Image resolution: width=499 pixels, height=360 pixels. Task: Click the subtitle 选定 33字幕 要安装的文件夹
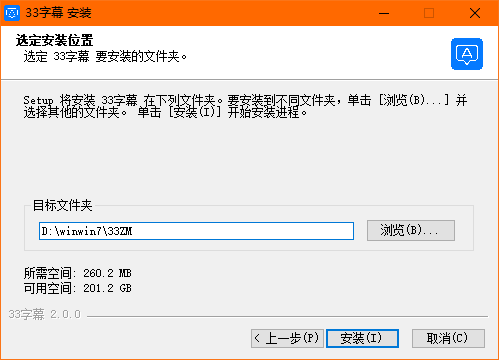[105, 56]
